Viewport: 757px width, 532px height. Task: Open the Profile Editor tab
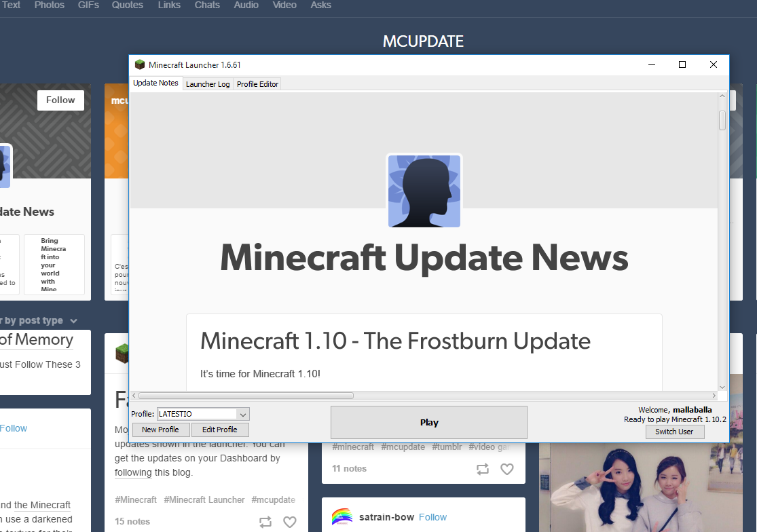coord(257,84)
